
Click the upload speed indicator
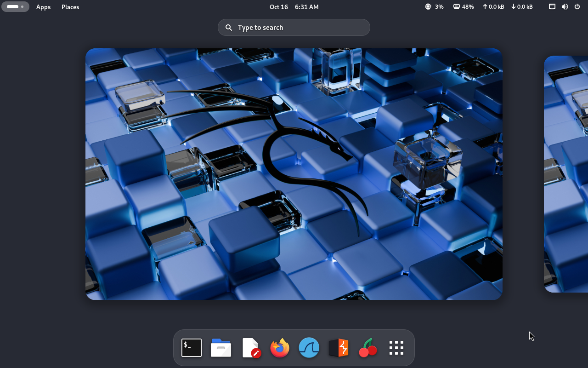(493, 7)
